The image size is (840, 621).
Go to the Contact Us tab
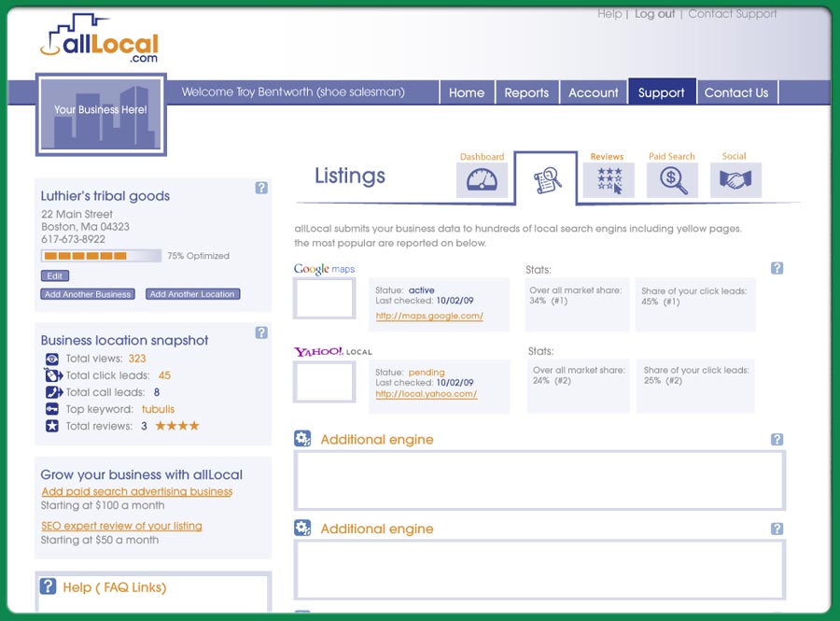736,92
